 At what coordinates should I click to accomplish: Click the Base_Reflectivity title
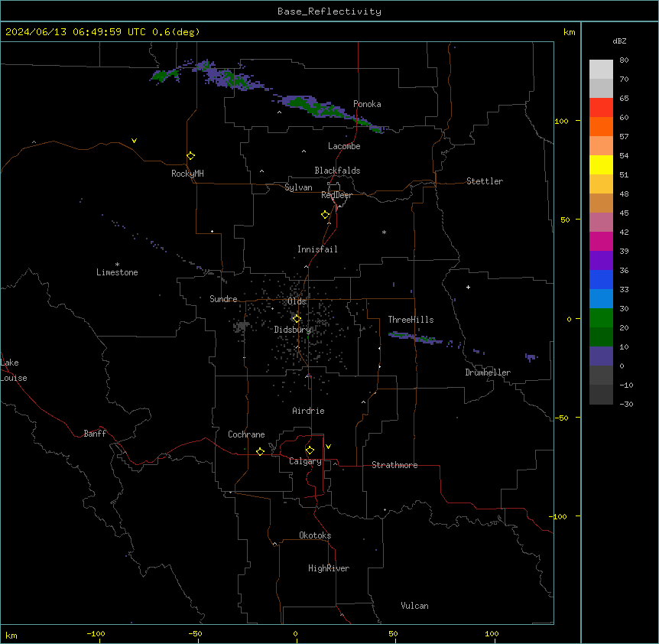click(x=329, y=11)
